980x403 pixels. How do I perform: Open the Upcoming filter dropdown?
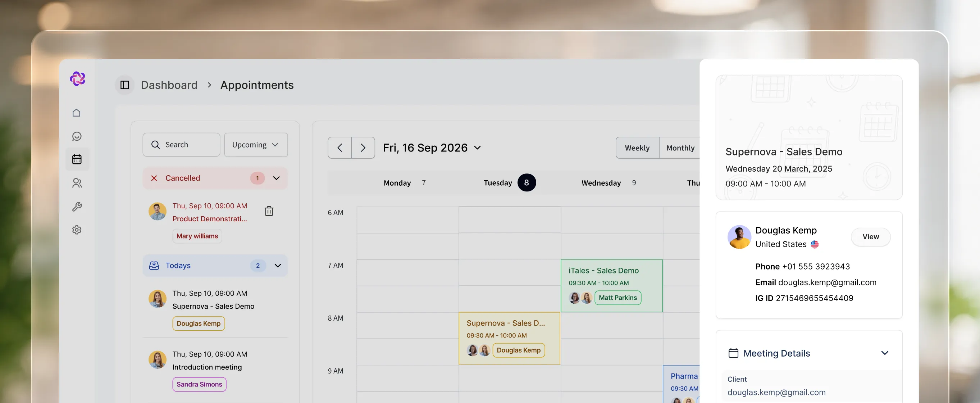(256, 145)
